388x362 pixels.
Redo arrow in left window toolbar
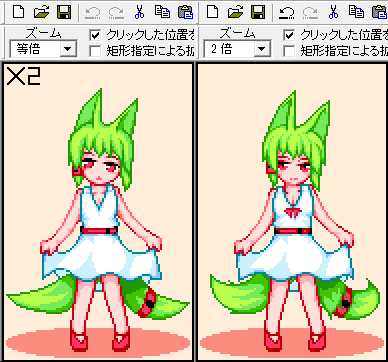[116, 13]
